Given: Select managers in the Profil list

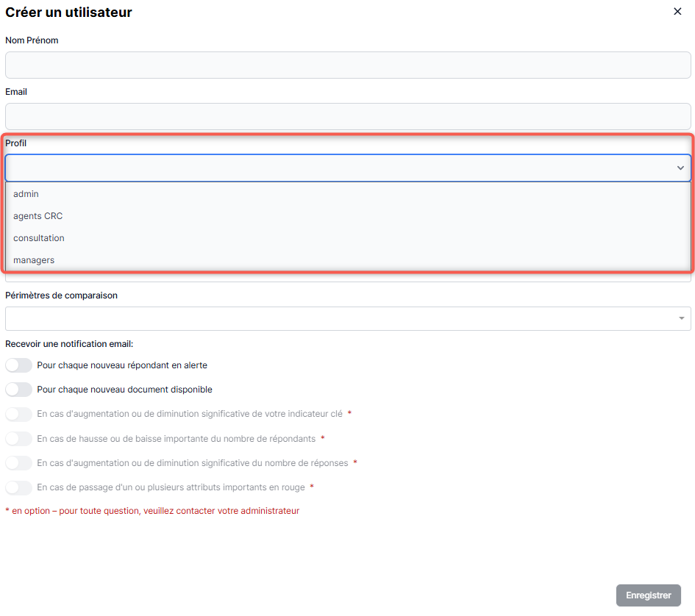Looking at the screenshot, I should [34, 260].
